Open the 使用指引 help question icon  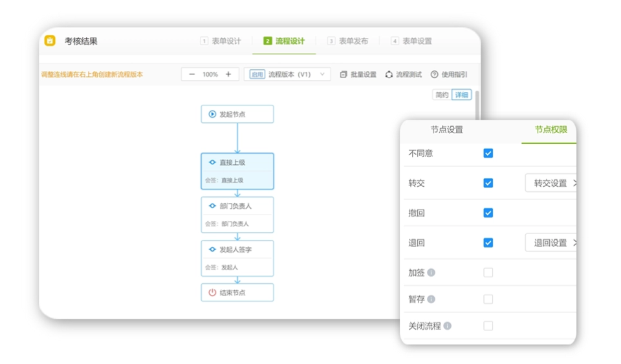coord(435,74)
